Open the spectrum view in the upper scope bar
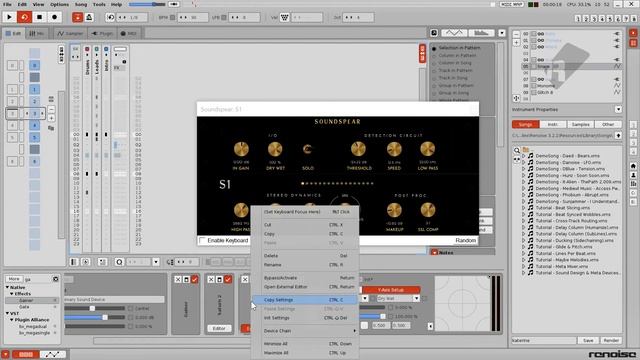 point(481,33)
